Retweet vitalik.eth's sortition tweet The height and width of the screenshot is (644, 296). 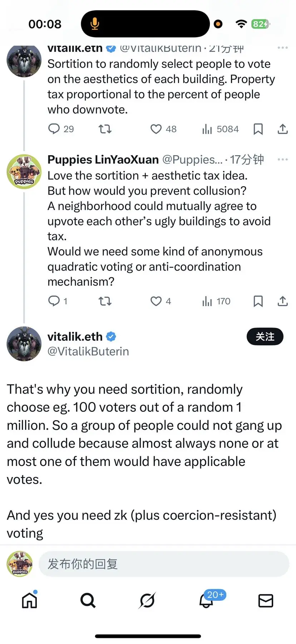(105, 129)
